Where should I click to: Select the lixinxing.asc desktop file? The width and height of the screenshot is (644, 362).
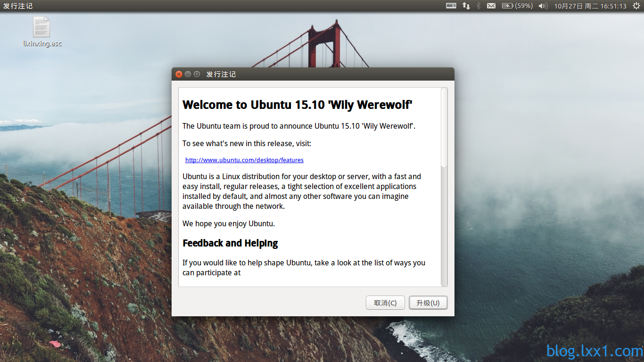42,32
